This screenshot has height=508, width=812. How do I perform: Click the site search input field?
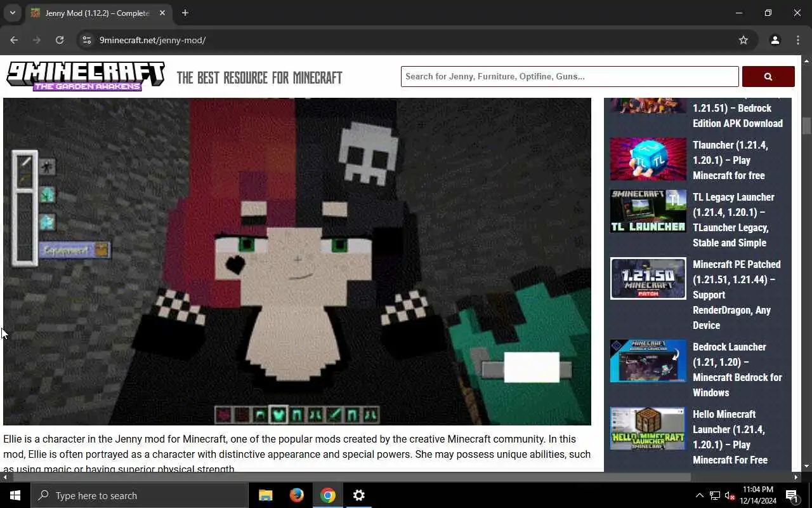coord(570,76)
